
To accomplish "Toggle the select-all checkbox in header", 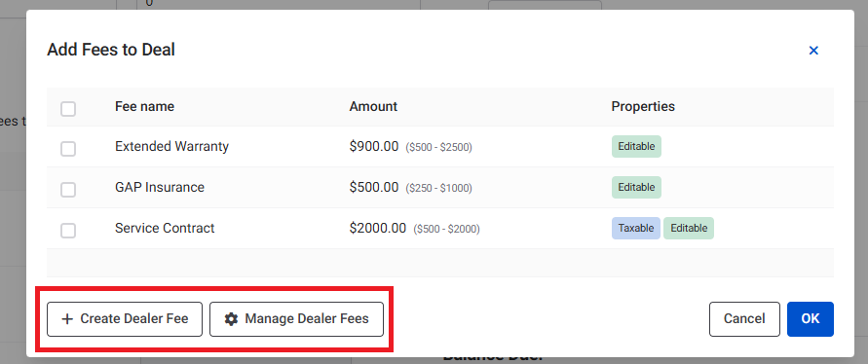I will pos(68,108).
